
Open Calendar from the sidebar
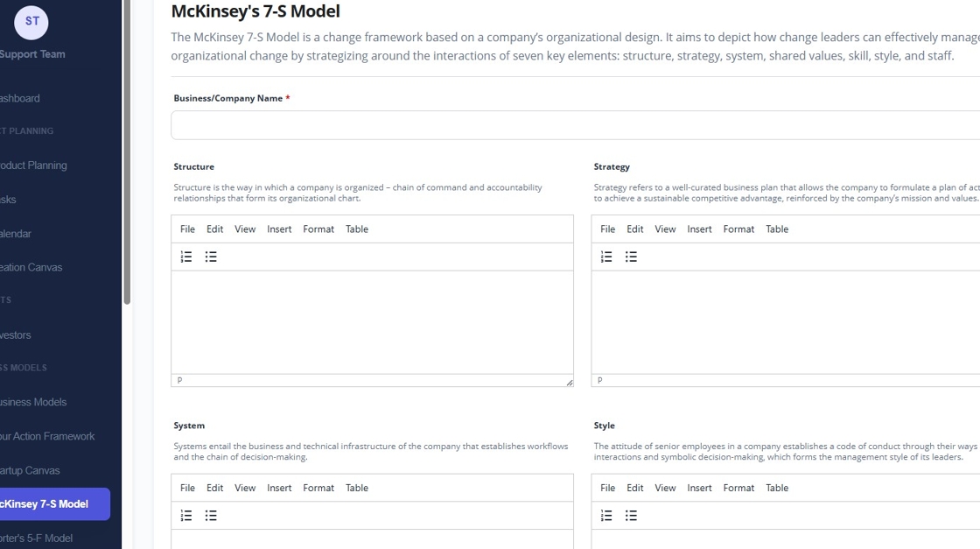coord(16,234)
